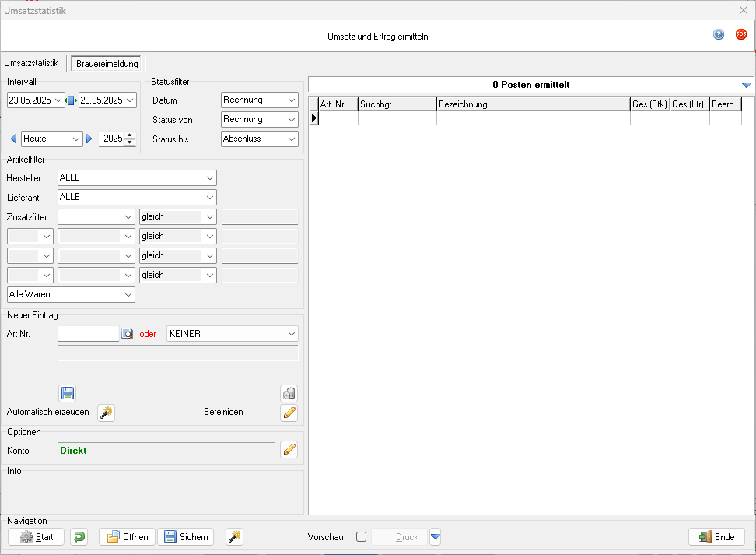Click the pencil icon next to Bereinigen
This screenshot has width=756, height=555.
(x=289, y=413)
